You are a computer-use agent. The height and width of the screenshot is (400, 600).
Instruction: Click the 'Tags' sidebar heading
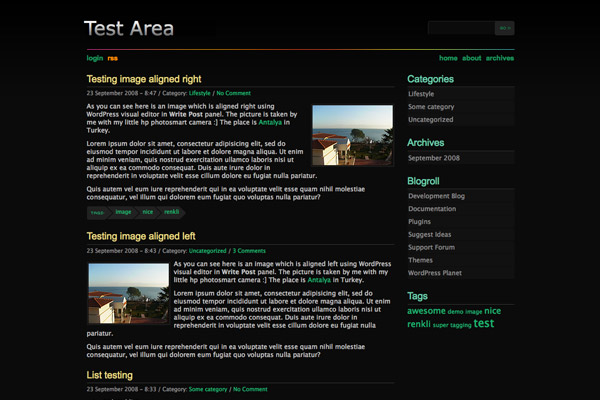417,296
